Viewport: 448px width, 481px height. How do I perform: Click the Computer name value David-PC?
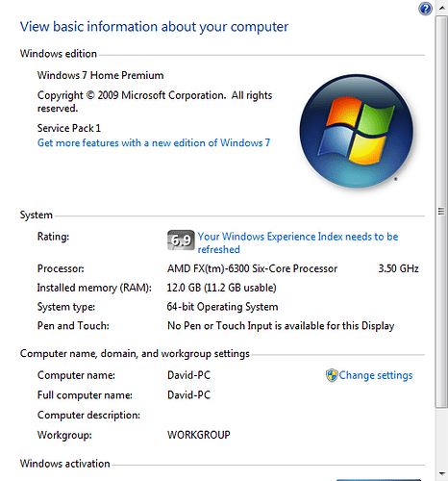point(188,375)
